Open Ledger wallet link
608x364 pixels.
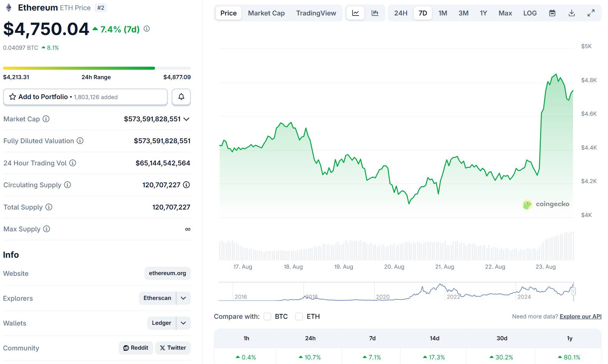(161, 323)
